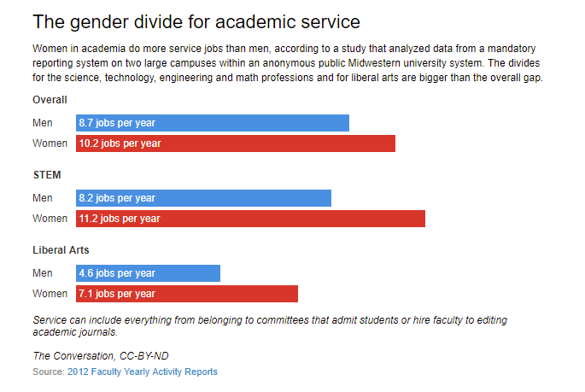Click the Men label under Liberal Arts
Screen dimensions: 585x392
click(43, 273)
